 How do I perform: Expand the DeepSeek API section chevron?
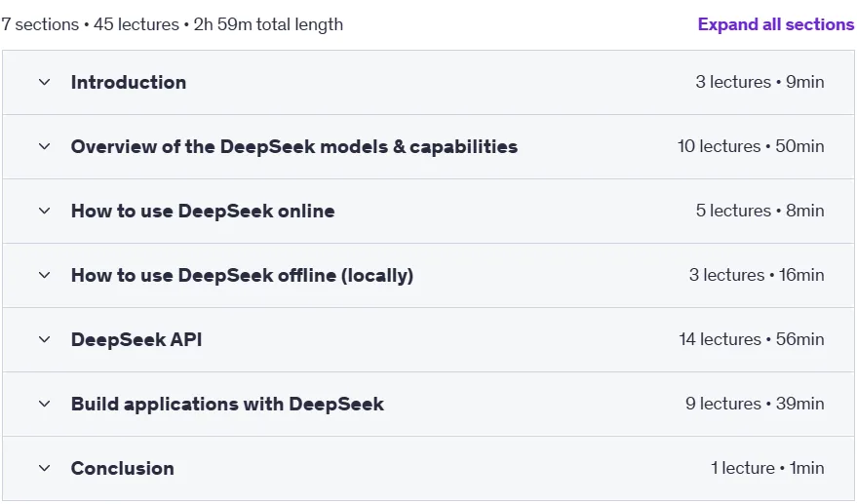pyautogui.click(x=44, y=339)
